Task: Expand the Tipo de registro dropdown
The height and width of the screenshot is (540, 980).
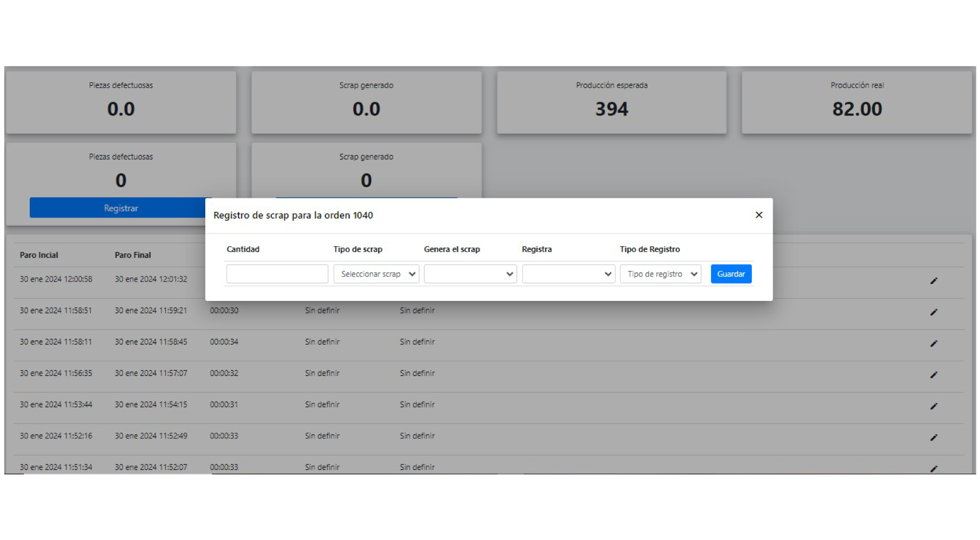Action: click(x=660, y=274)
